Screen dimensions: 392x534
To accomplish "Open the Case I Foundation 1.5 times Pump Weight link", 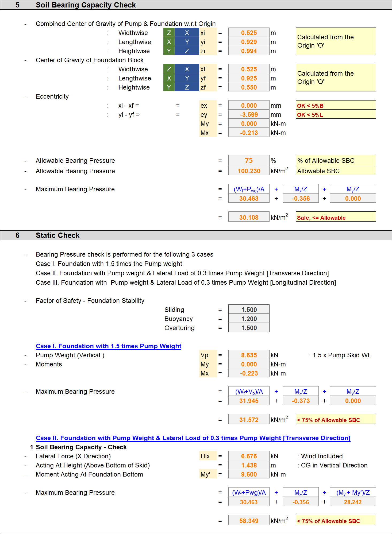I will click(x=109, y=346).
